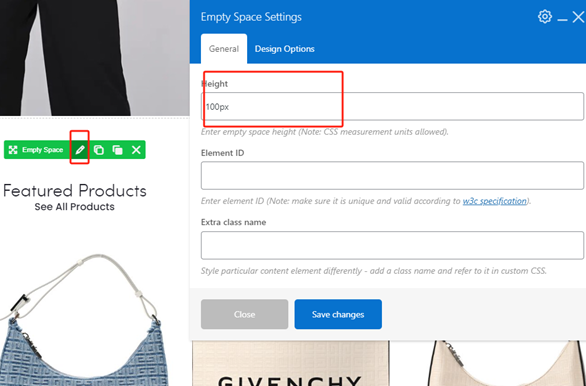Select the General tab

click(224, 49)
